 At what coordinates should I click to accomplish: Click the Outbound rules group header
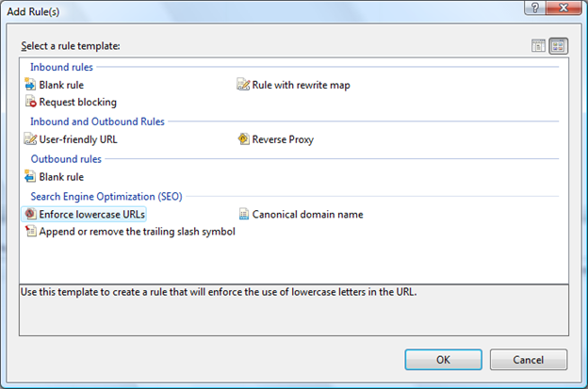(66, 159)
